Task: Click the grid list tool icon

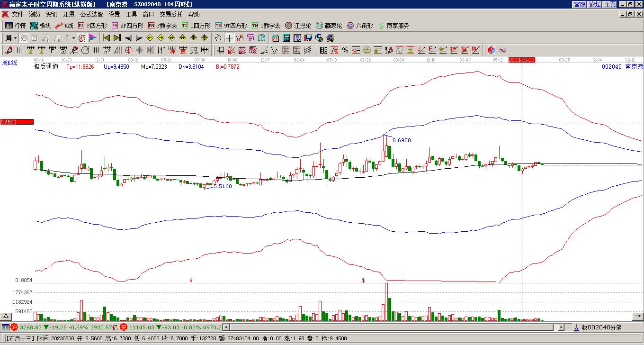Action: tap(323, 50)
